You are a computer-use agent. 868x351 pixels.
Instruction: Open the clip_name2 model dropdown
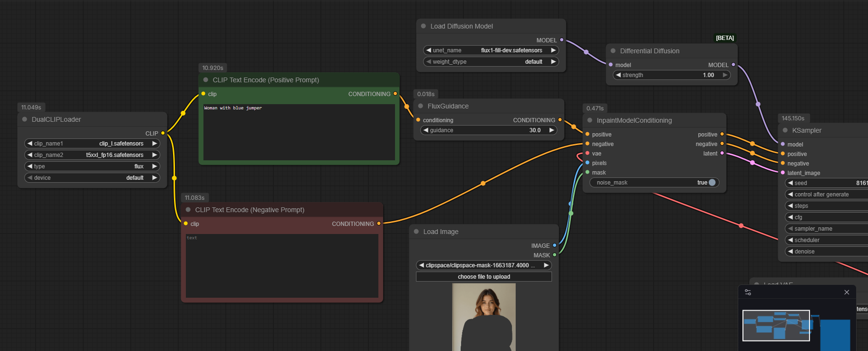click(92, 155)
